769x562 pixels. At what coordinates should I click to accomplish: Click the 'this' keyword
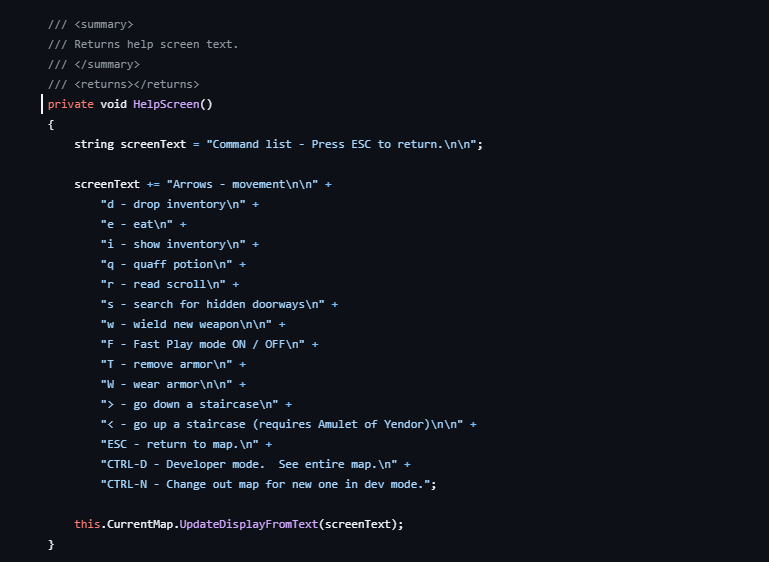87,524
